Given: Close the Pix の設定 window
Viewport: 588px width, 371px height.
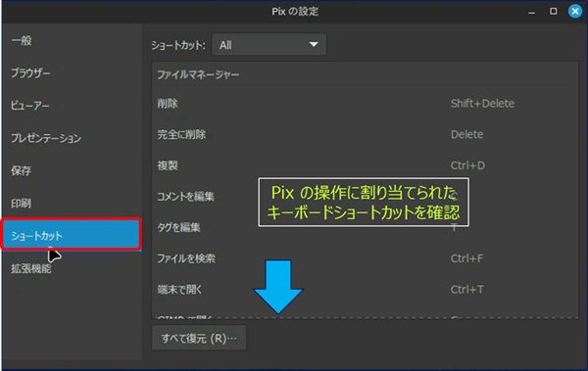Looking at the screenshot, I should point(575,11).
